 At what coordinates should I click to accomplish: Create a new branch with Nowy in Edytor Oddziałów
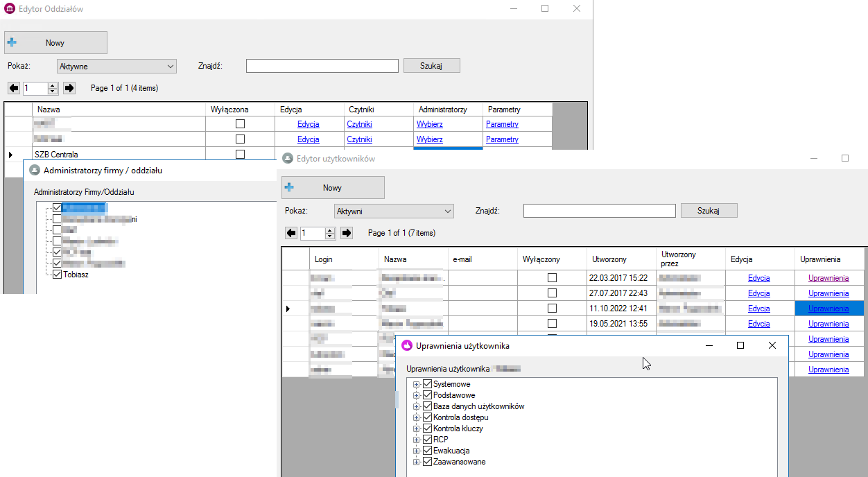coord(55,42)
